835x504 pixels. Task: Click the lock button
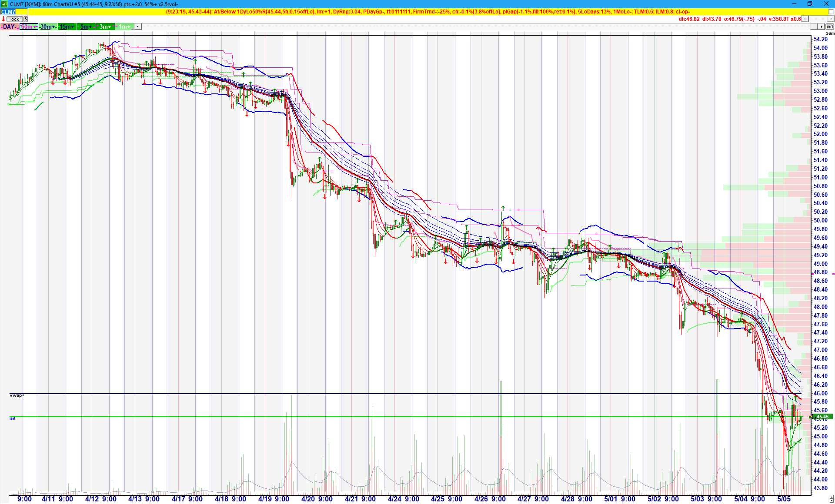click(x=14, y=19)
